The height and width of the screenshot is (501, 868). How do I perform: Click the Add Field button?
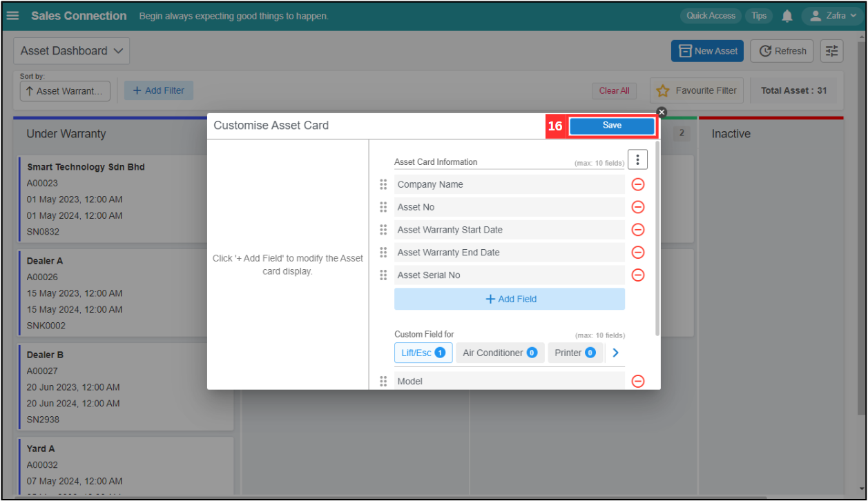point(510,299)
